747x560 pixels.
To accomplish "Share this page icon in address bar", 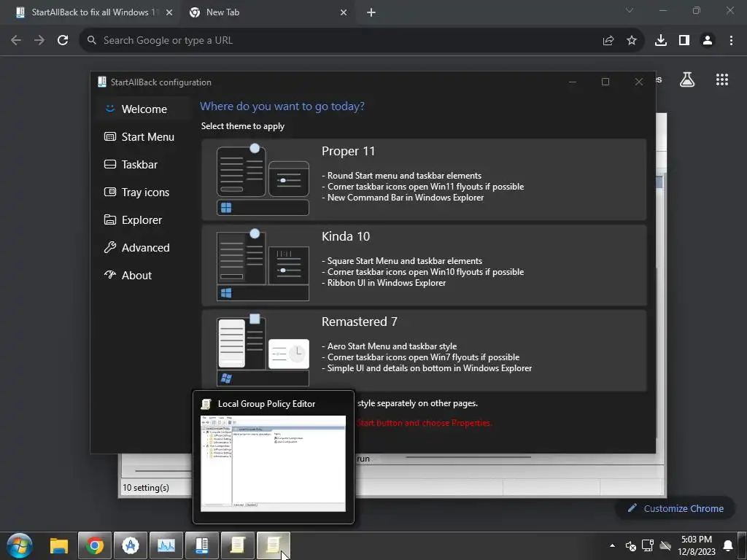I will point(608,41).
